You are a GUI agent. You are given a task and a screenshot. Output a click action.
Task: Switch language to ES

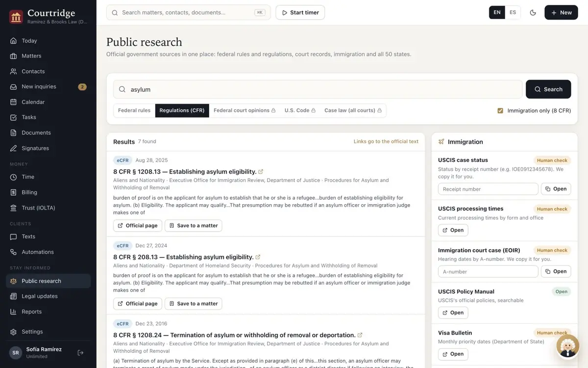pos(513,12)
